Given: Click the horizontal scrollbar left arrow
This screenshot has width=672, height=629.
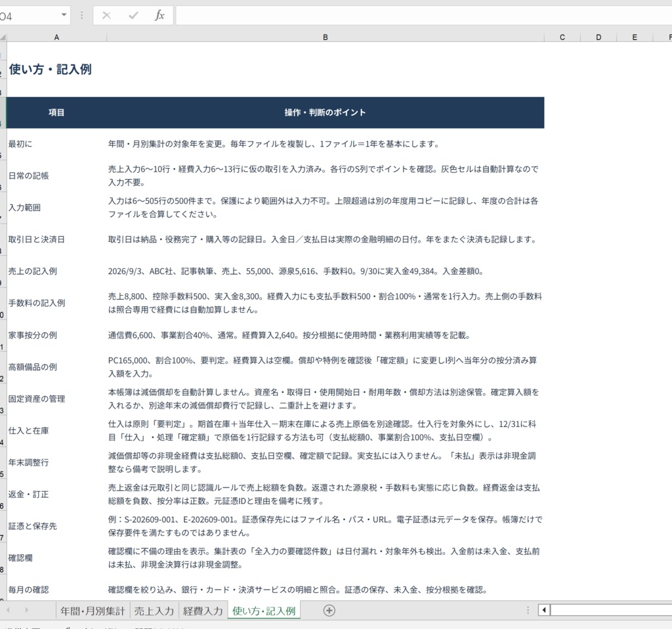Looking at the screenshot, I should click(544, 610).
